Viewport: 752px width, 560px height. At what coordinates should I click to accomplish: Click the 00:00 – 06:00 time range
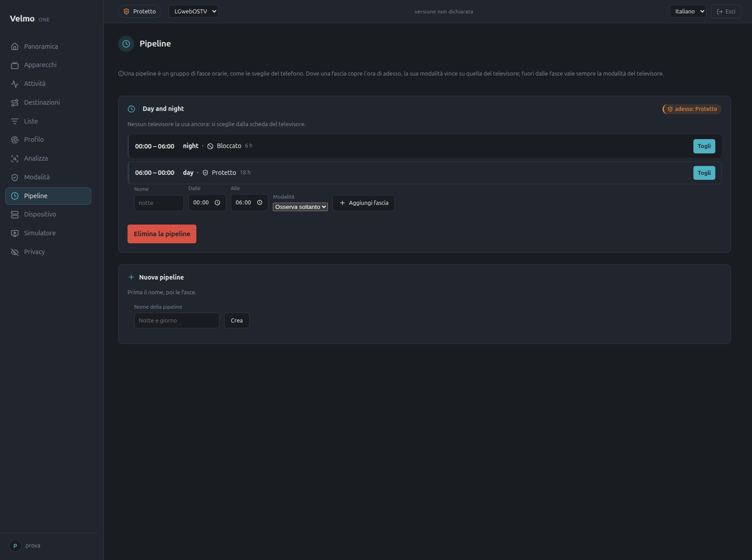tap(155, 146)
